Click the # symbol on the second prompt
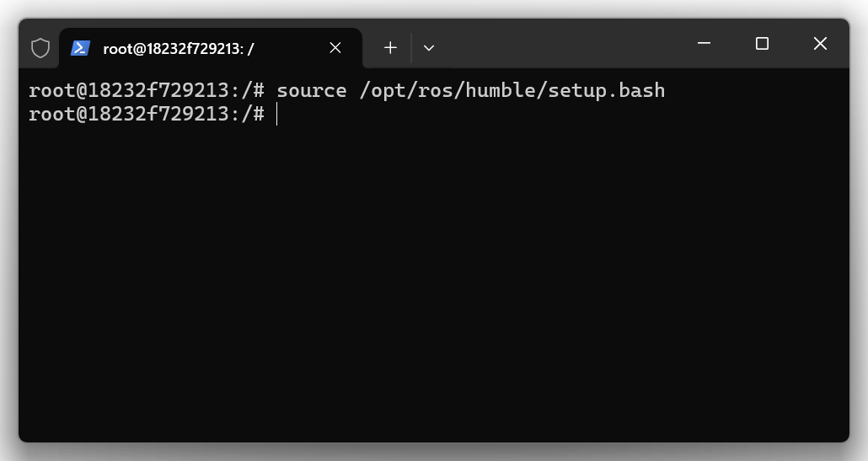 pyautogui.click(x=258, y=114)
